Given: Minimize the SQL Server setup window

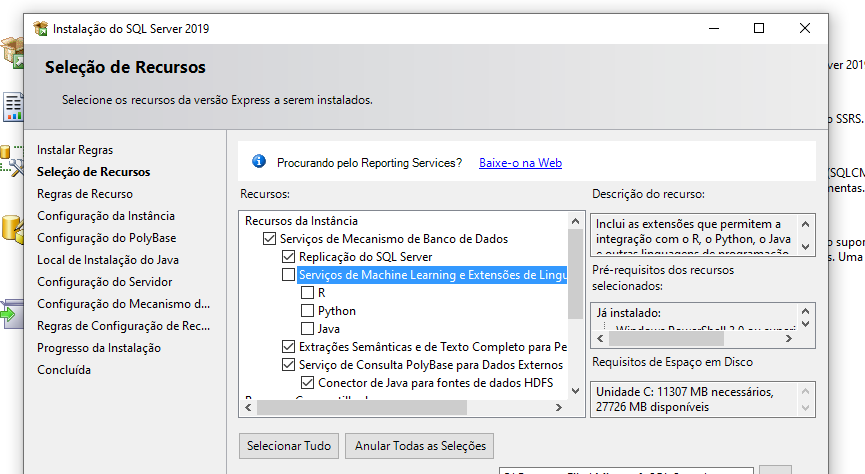Looking at the screenshot, I should click(714, 28).
